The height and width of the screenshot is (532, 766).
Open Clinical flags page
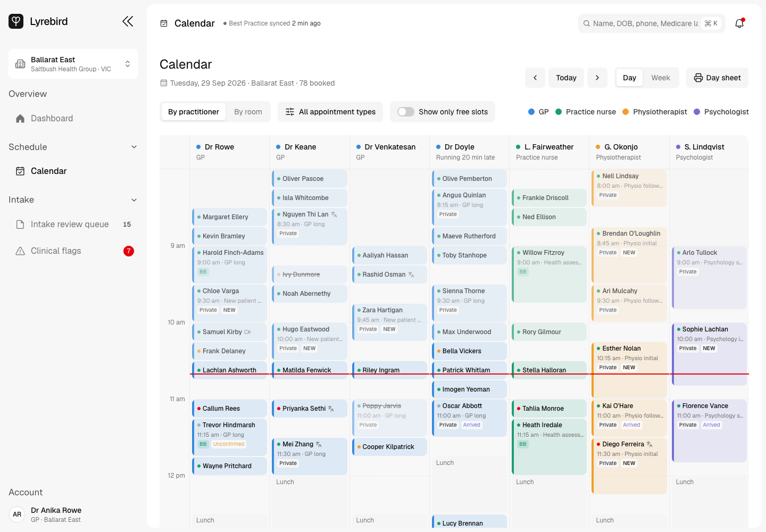coord(73,251)
